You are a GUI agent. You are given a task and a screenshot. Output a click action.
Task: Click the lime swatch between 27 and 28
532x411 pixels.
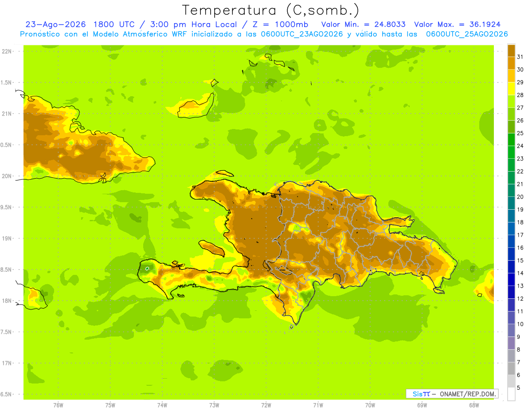pos(511,101)
